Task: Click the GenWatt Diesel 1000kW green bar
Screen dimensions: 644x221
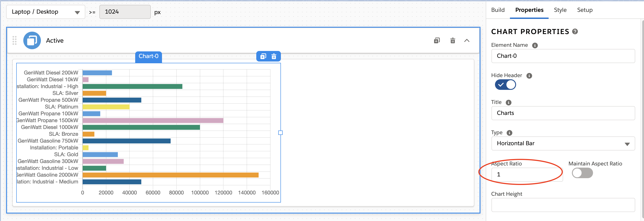Action: point(141,127)
